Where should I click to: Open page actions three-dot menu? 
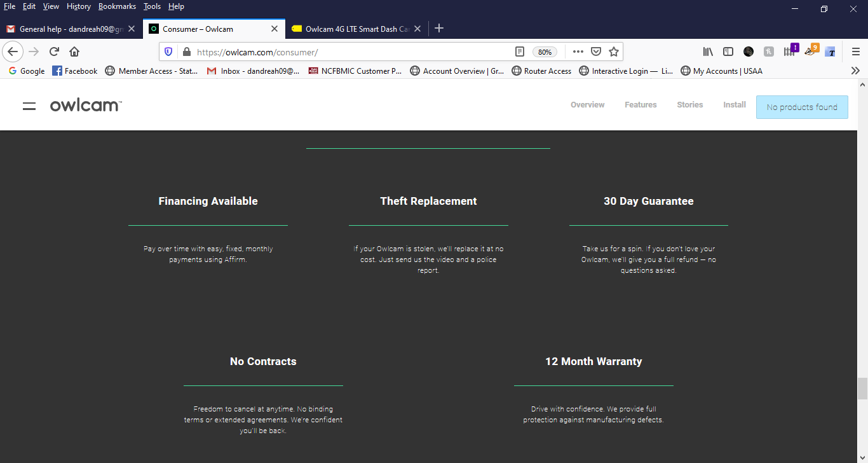click(578, 52)
